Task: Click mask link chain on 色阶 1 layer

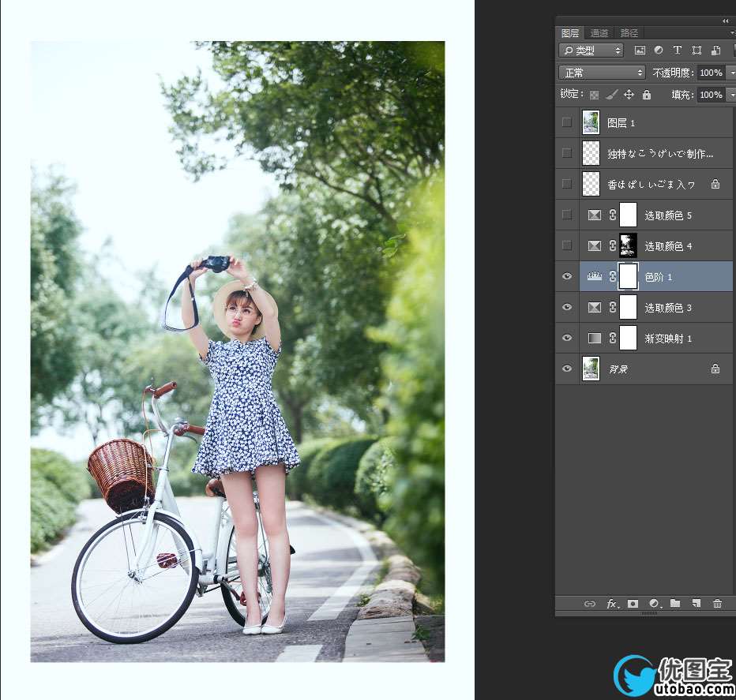Action: (613, 277)
